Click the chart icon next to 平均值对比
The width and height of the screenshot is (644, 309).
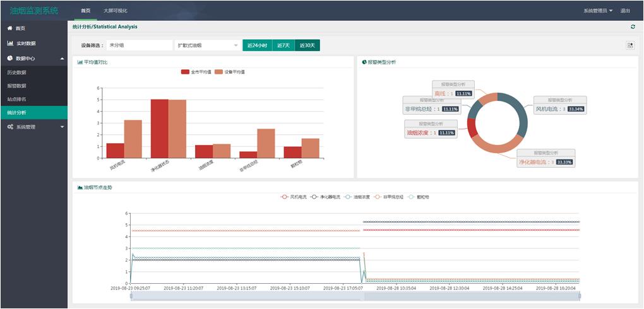click(80, 62)
